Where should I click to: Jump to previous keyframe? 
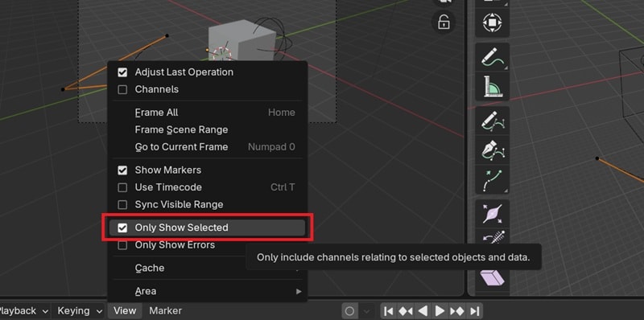tap(406, 311)
